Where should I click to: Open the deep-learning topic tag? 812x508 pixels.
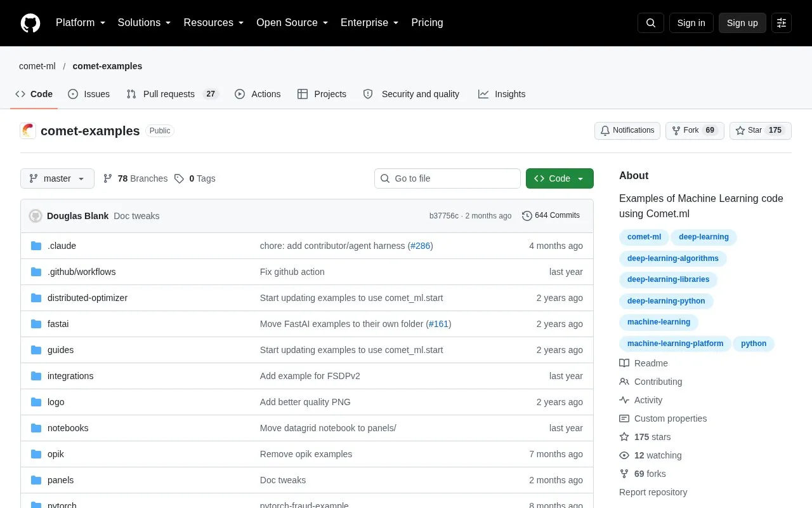click(x=704, y=237)
